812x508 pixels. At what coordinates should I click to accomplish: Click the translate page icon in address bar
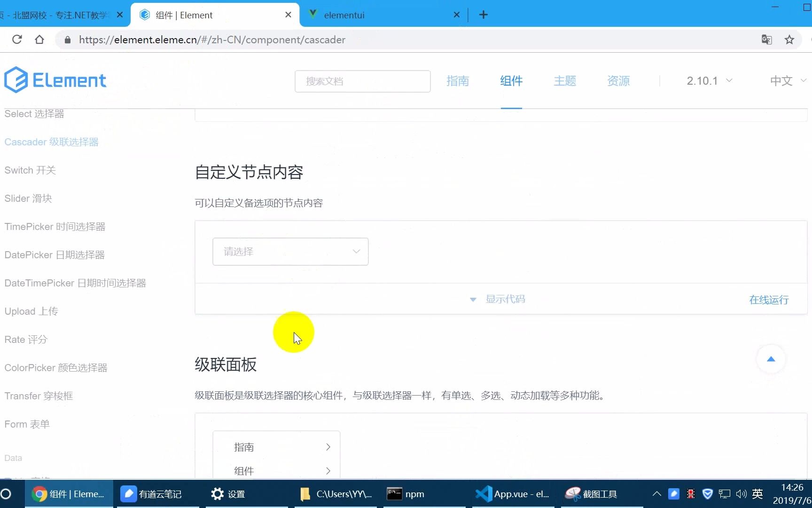point(766,40)
